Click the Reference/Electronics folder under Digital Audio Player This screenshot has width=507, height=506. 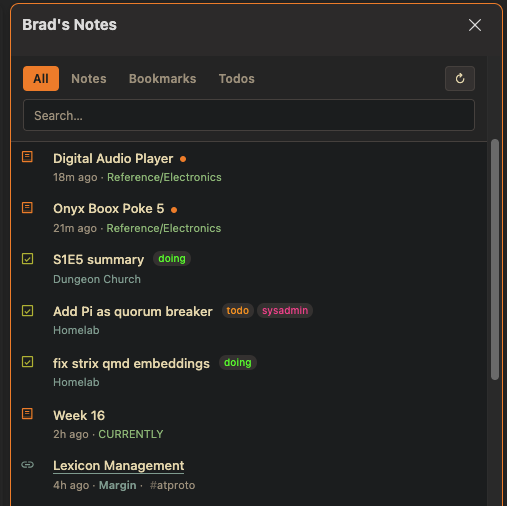coord(164,177)
